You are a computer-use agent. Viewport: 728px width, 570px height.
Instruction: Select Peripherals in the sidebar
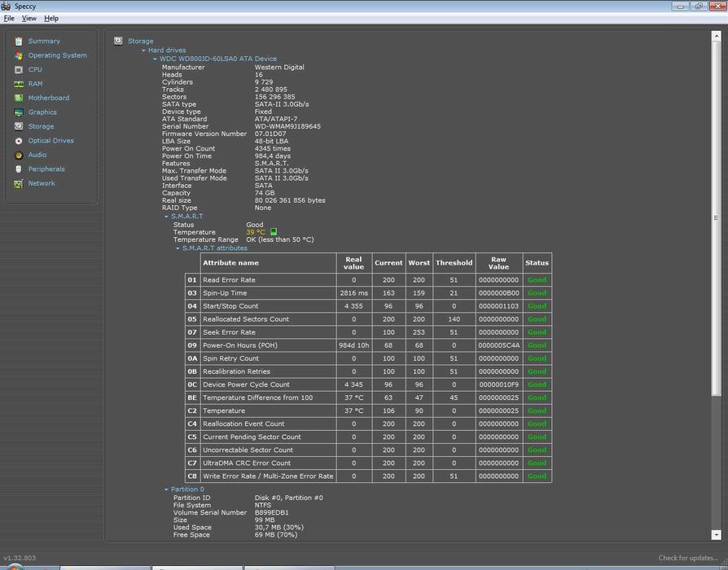46,169
